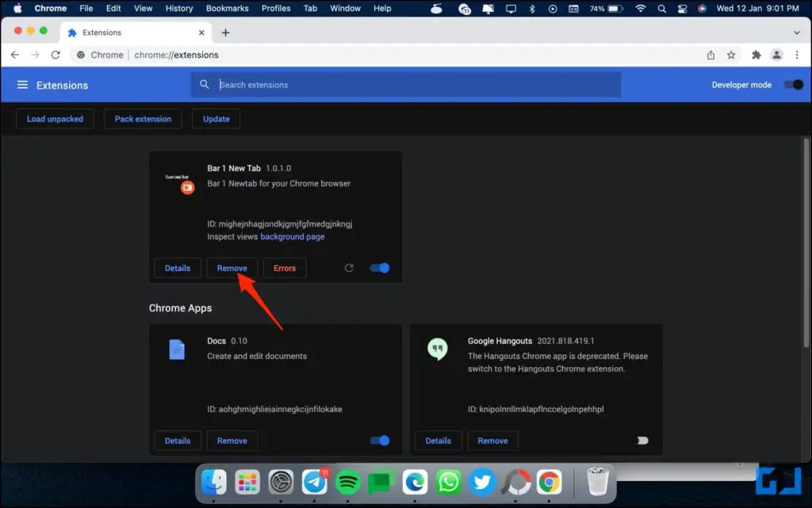
Task: Remove the Docs app
Action: tap(232, 441)
